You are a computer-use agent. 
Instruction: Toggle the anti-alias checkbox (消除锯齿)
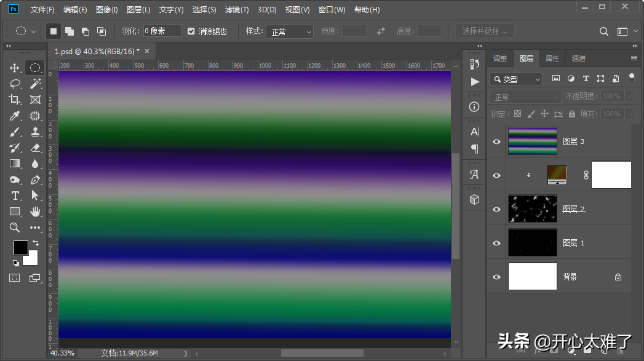tap(191, 31)
